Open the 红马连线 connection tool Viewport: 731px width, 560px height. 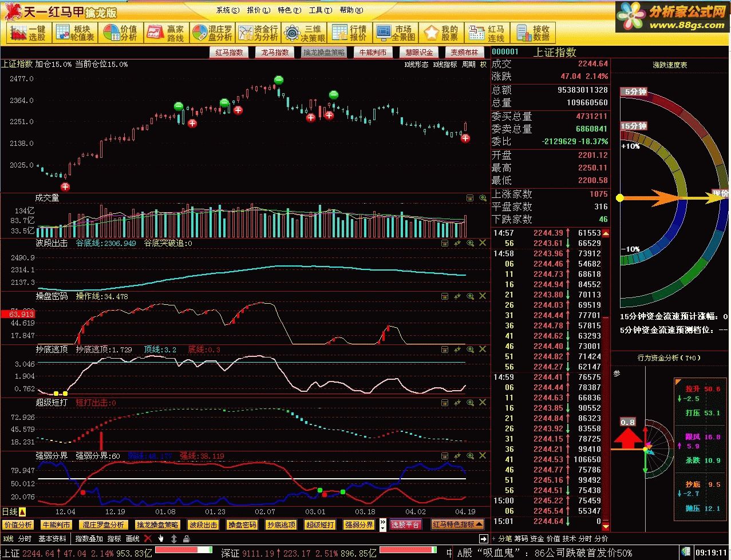click(x=486, y=33)
